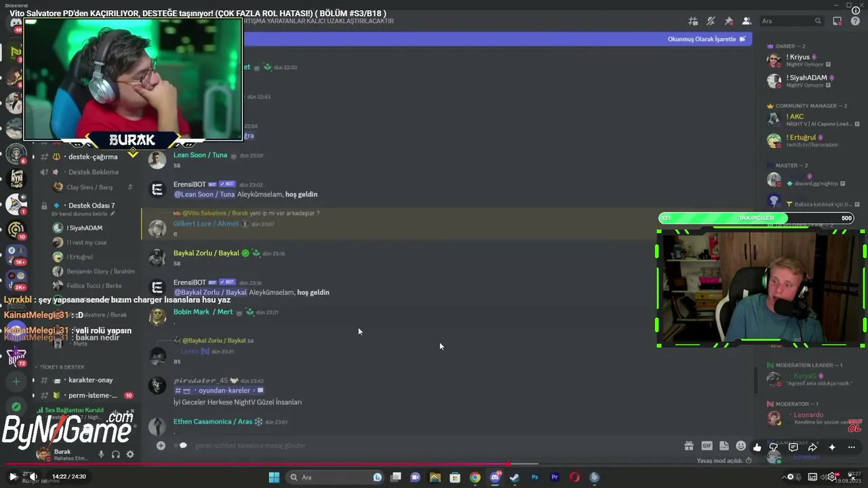Viewport: 868px width, 488px height.
Task: Open Baykal Zorlu / Baykal's username above 'sa'
Action: [206, 253]
